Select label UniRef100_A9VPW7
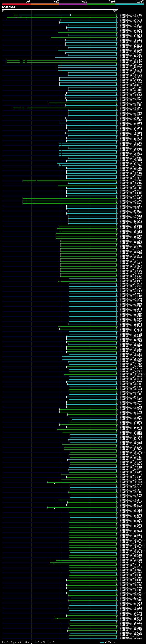 [131, 316]
